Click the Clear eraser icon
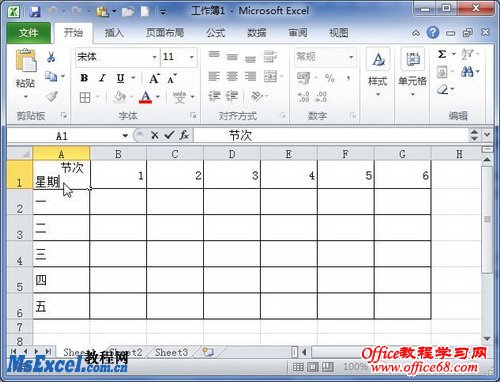This screenshot has height=382, width=500. click(x=442, y=89)
